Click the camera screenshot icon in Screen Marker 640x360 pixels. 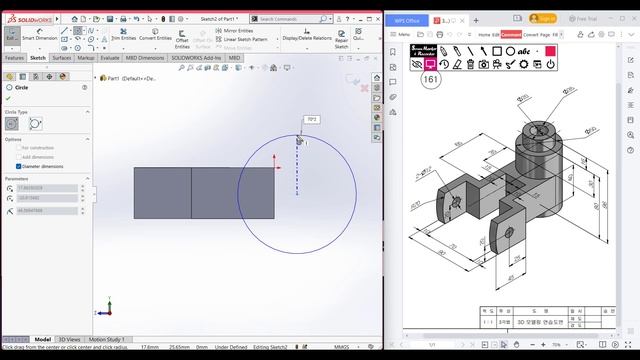click(x=484, y=64)
